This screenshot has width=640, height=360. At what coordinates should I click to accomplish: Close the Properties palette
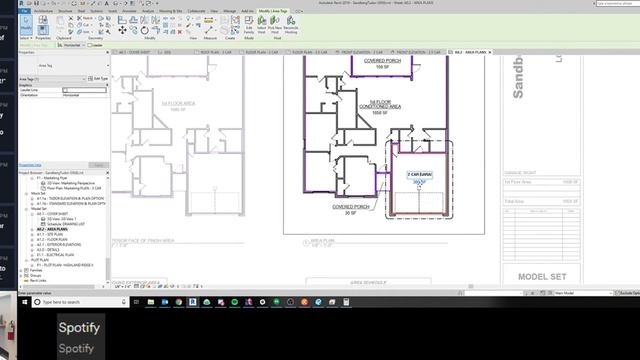click(x=107, y=52)
